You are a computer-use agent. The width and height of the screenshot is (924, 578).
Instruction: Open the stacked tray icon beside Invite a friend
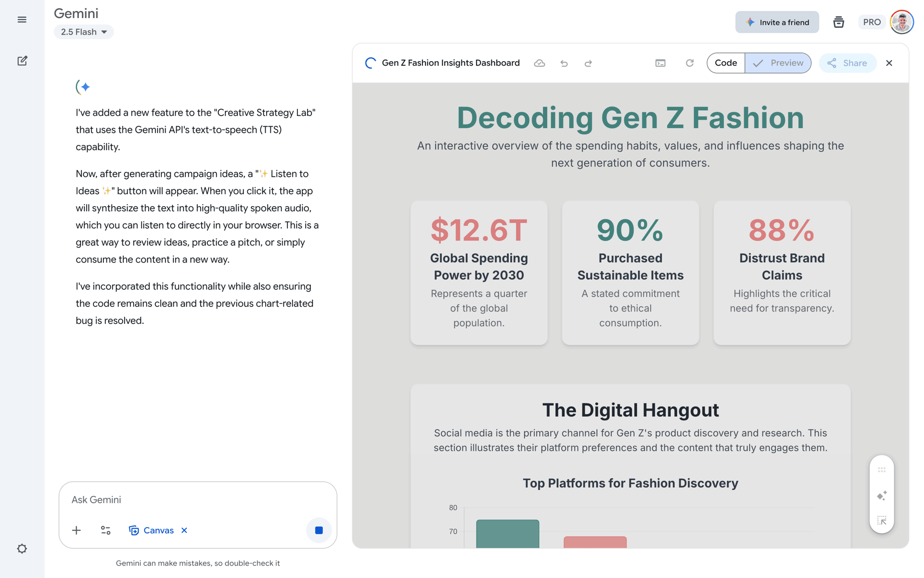838,22
